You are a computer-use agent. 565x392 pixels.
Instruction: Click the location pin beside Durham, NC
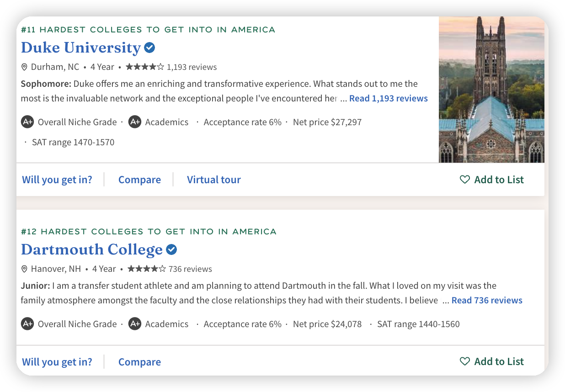click(25, 67)
